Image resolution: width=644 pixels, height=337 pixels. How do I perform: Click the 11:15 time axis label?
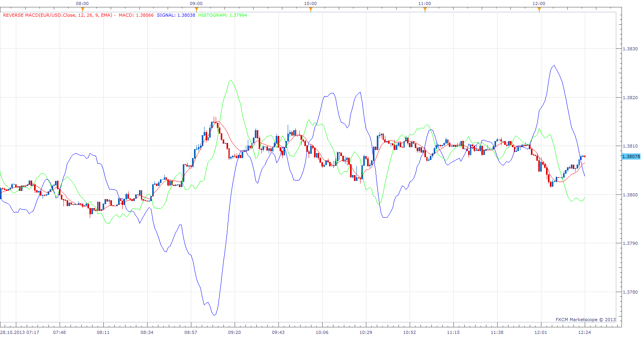(x=453, y=332)
